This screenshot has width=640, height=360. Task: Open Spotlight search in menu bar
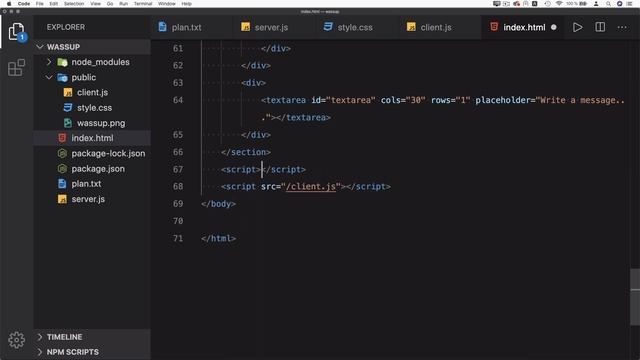click(x=609, y=4)
